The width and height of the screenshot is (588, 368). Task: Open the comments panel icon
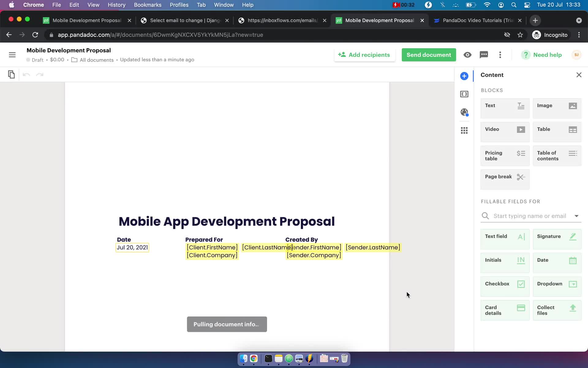(x=484, y=55)
